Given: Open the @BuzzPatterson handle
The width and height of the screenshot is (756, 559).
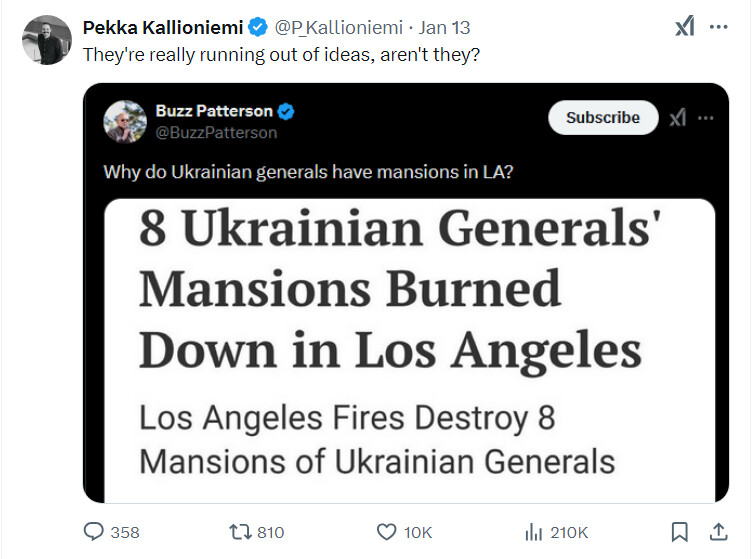Looking at the screenshot, I should (x=216, y=133).
